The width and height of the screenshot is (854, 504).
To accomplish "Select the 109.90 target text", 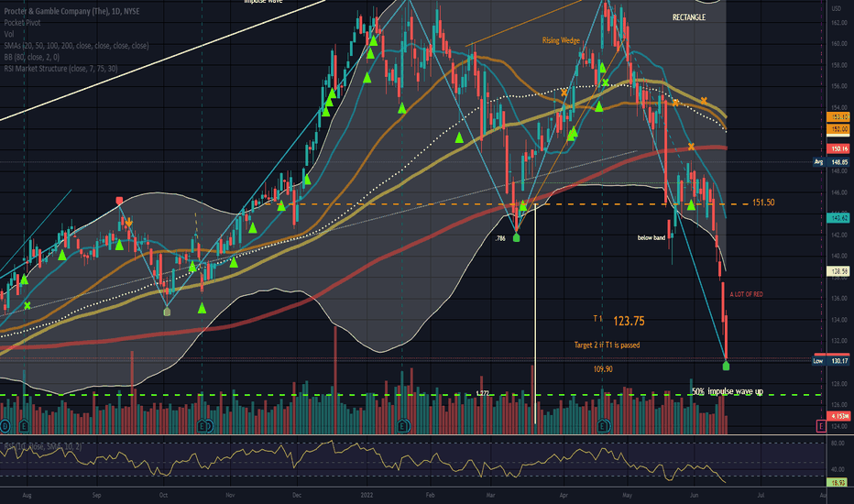I will 603,369.
